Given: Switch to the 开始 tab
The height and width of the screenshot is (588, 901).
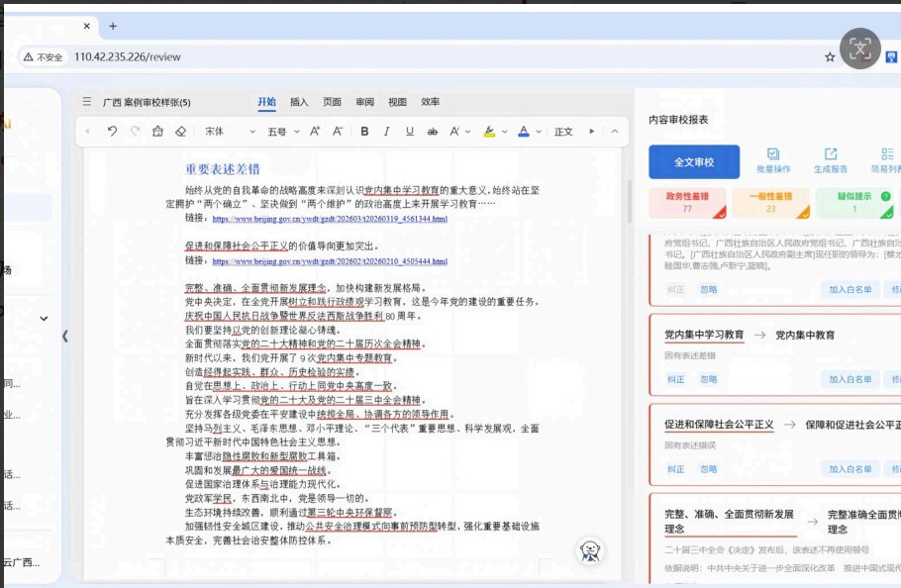Looking at the screenshot, I should coord(266,102).
